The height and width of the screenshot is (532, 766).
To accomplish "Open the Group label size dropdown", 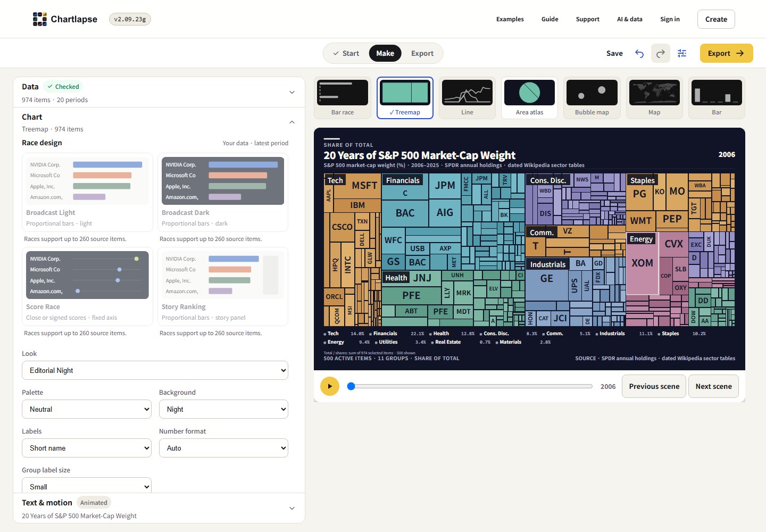I will point(87,486).
